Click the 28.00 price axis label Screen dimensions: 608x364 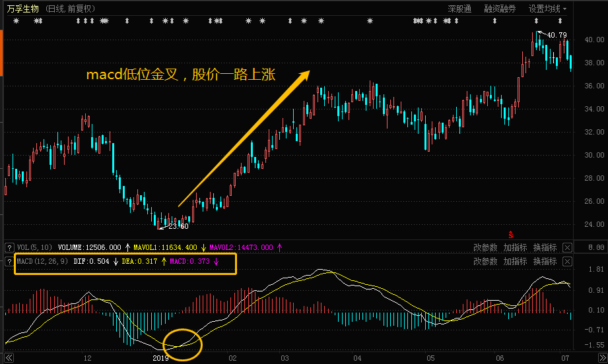[594, 178]
